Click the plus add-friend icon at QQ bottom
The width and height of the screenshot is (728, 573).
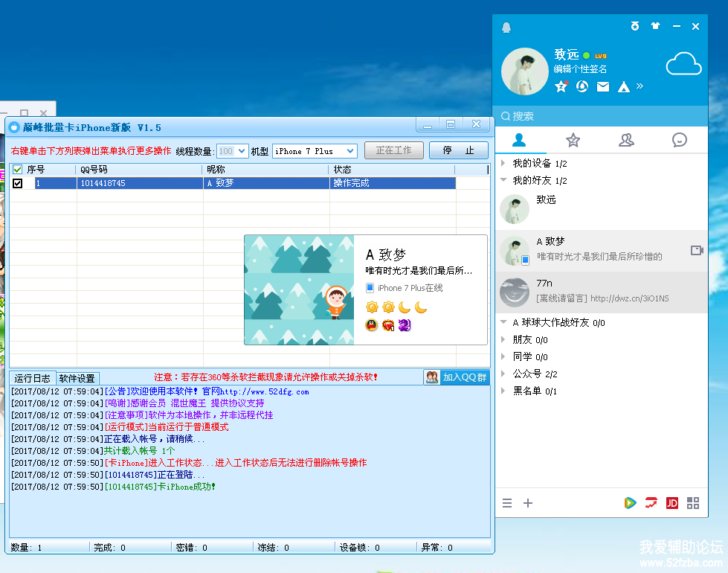[x=528, y=503]
